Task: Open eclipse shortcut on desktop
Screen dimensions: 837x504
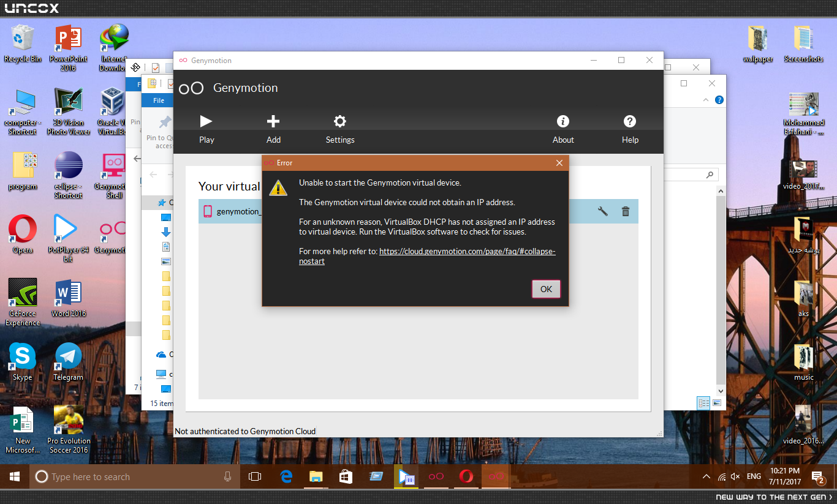Action: point(68,176)
